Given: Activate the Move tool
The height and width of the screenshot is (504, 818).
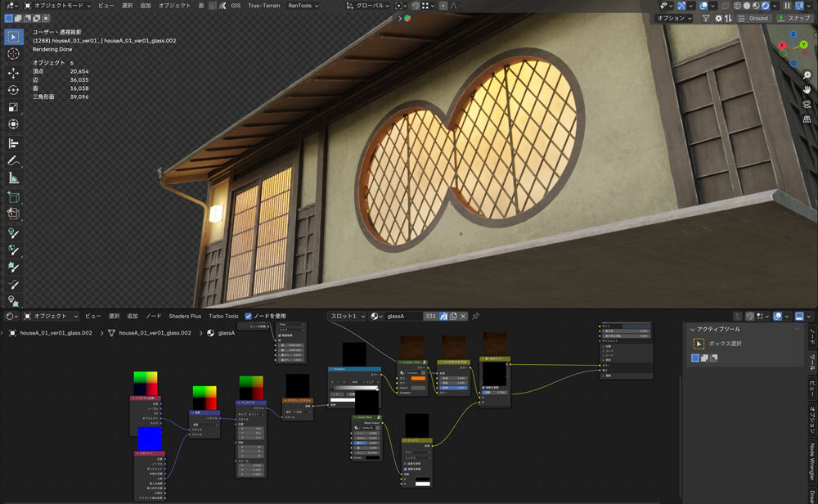Looking at the screenshot, I should (13, 72).
